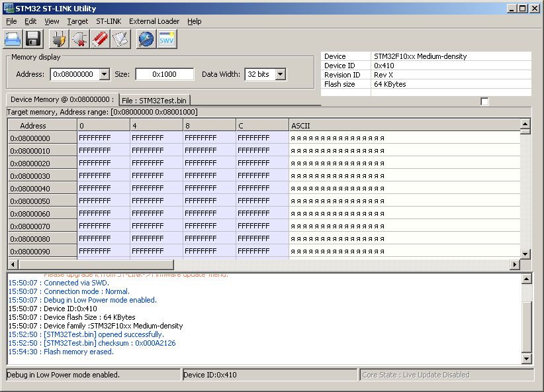Toggle the LiveUpdate checkbox above memory grid
The width and height of the screenshot is (544, 392).
point(484,101)
